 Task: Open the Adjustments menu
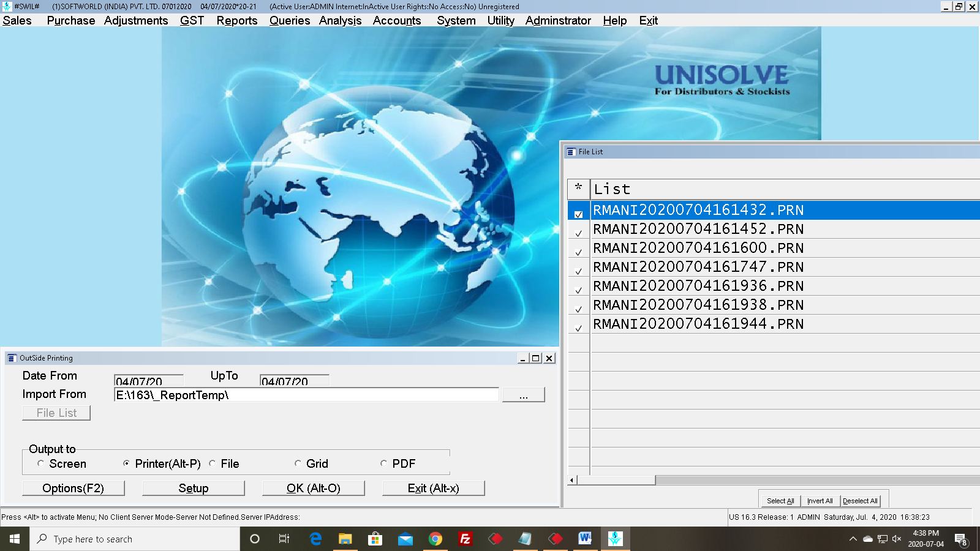point(136,20)
